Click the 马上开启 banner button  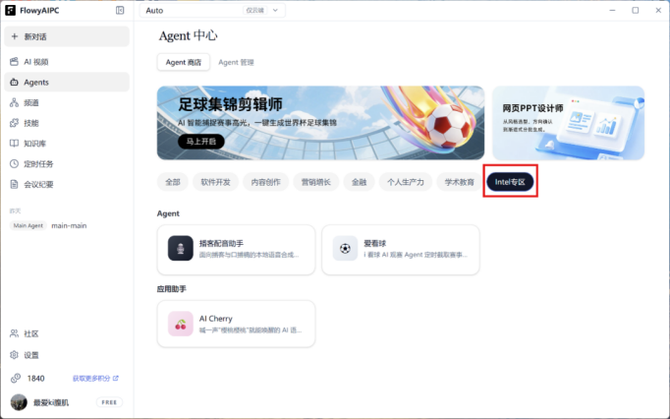(201, 141)
